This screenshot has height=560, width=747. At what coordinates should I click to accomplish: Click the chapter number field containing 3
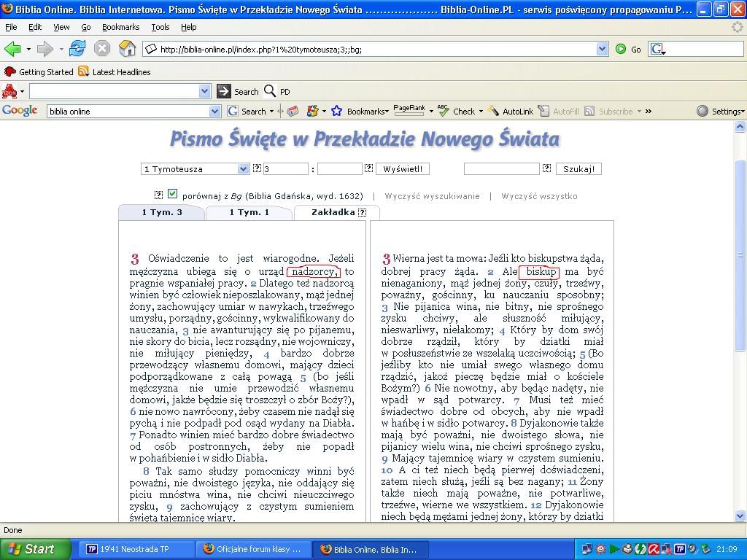click(286, 169)
